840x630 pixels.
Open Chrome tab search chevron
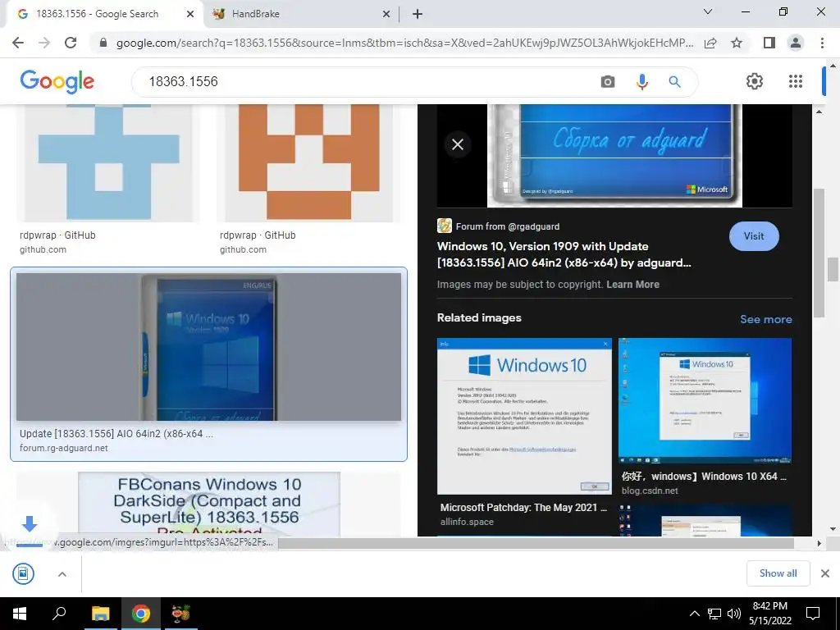[x=708, y=11]
